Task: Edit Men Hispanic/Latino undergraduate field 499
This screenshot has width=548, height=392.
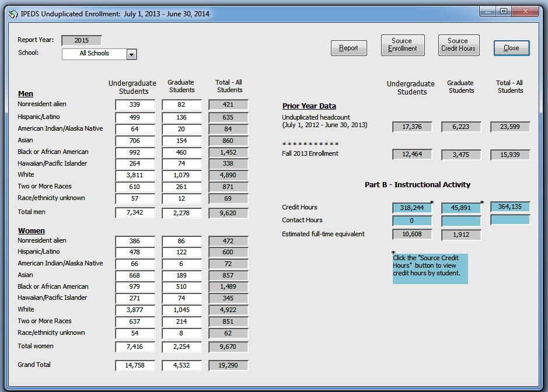Action: tap(135, 118)
